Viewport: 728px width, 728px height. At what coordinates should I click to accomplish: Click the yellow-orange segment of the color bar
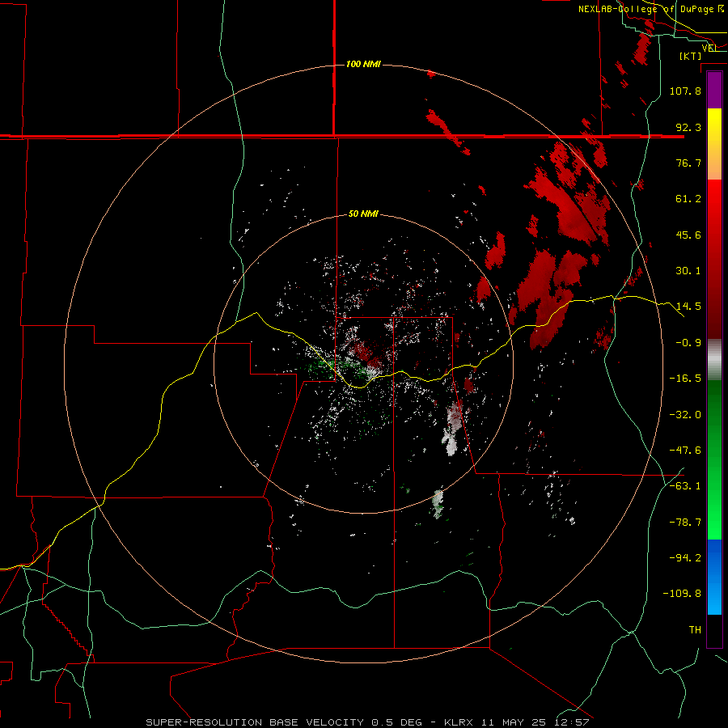tap(714, 144)
